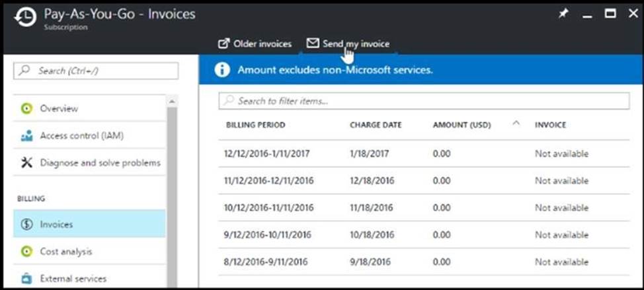The height and width of the screenshot is (290, 644).
Task: Click the pin blade icon
Action: (x=563, y=14)
